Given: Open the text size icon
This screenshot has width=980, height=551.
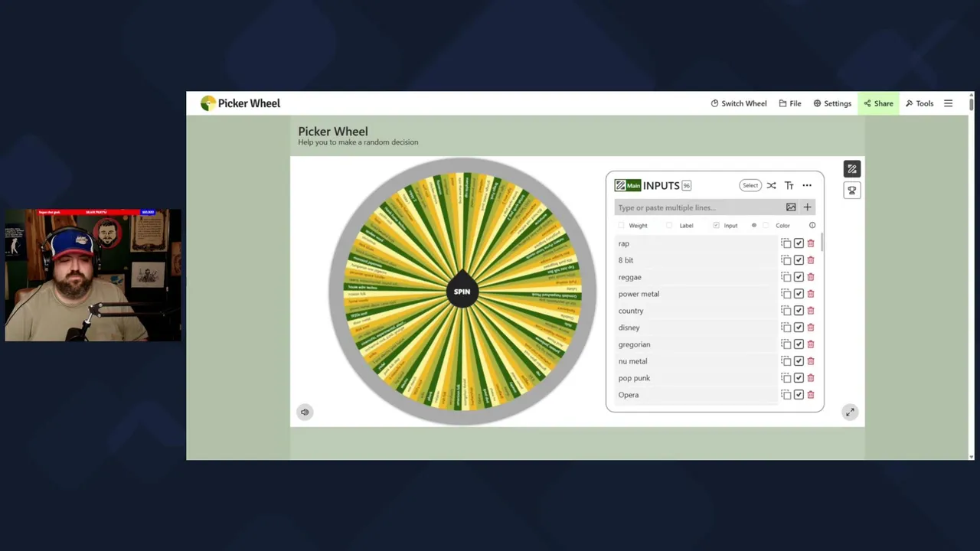Looking at the screenshot, I should [x=789, y=185].
